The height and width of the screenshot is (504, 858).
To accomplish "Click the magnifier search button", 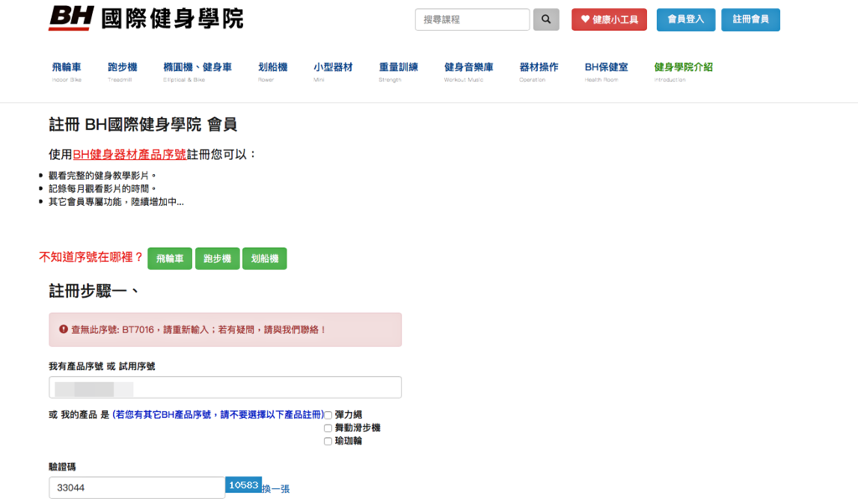I will (546, 20).
